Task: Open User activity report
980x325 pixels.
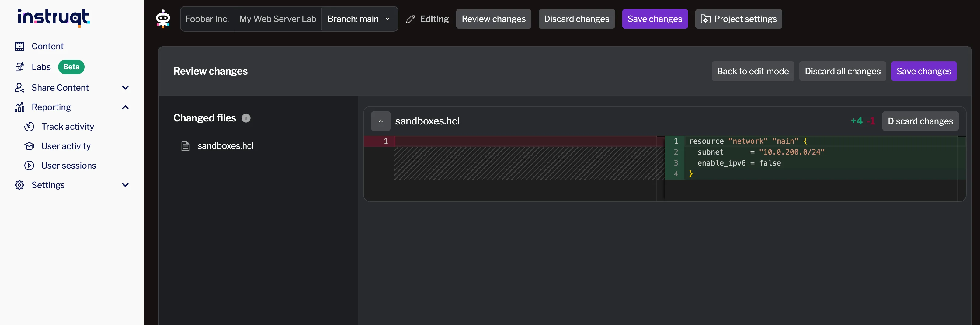Action: pos(66,146)
